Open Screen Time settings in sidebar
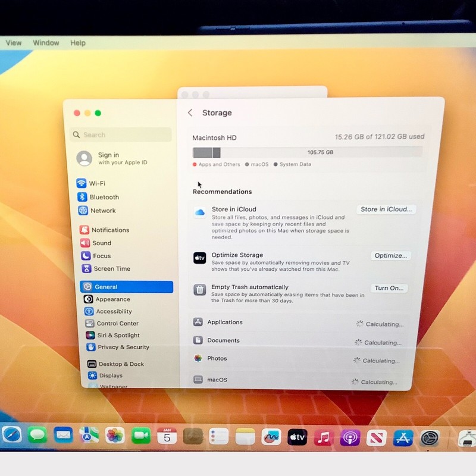Image resolution: width=476 pixels, height=476 pixels. pyautogui.click(x=106, y=269)
